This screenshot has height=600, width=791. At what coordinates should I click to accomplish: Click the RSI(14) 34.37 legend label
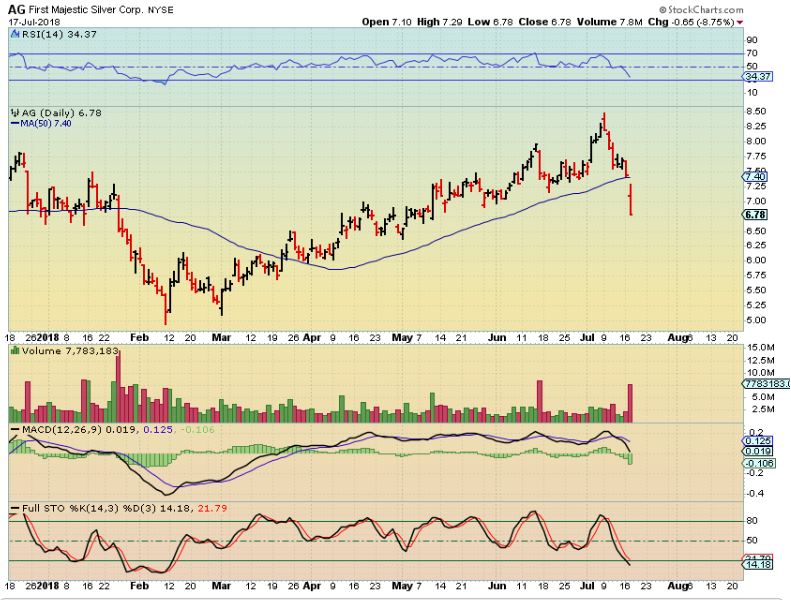[x=59, y=34]
